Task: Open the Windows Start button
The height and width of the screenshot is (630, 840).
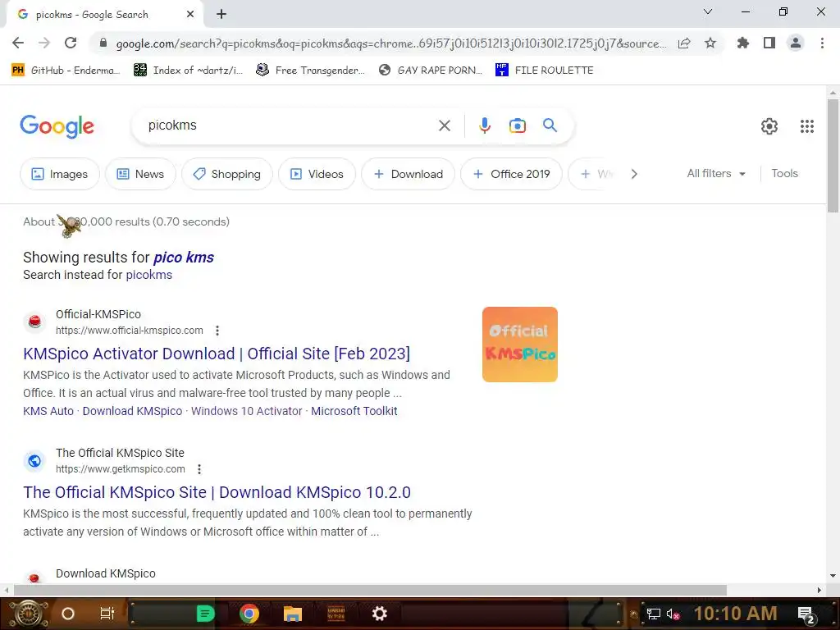Action: pyautogui.click(x=28, y=614)
